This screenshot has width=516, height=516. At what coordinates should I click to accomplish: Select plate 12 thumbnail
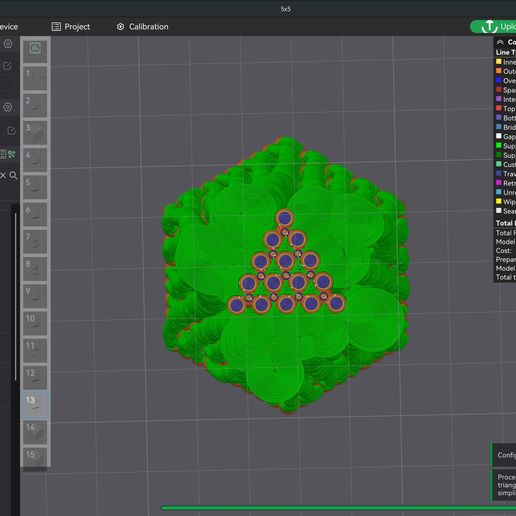tap(35, 378)
